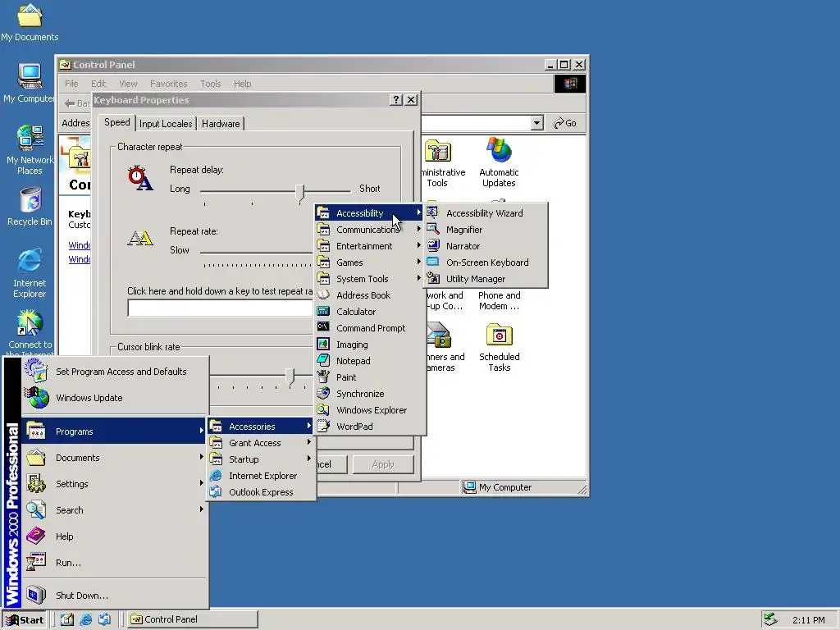
Task: Open Phone and Modem in Control Panel
Action: pyautogui.click(x=499, y=300)
